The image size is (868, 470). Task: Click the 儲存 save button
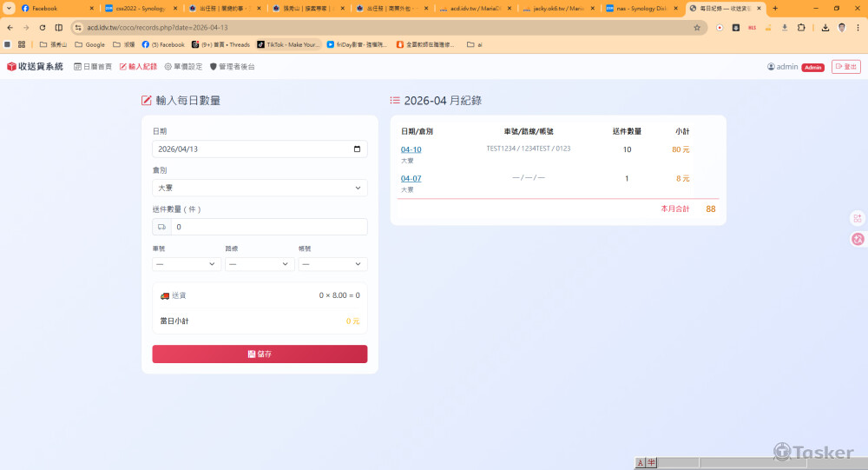pyautogui.click(x=260, y=354)
